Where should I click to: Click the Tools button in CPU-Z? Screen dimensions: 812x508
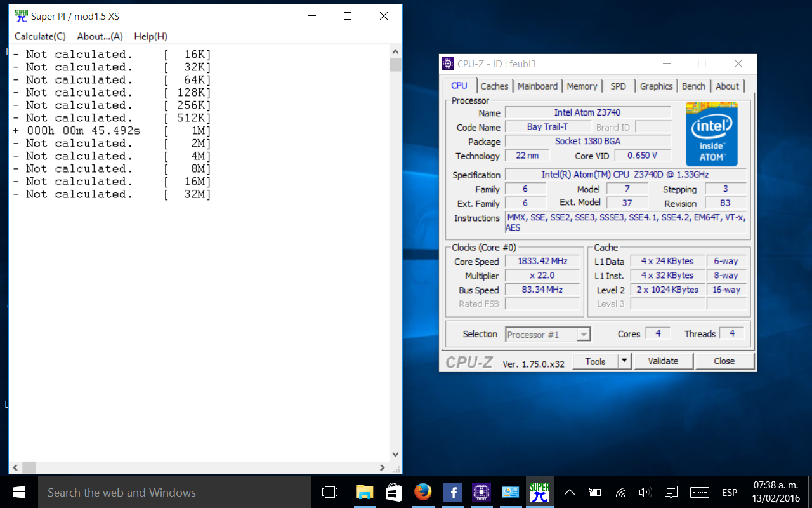[x=595, y=361]
